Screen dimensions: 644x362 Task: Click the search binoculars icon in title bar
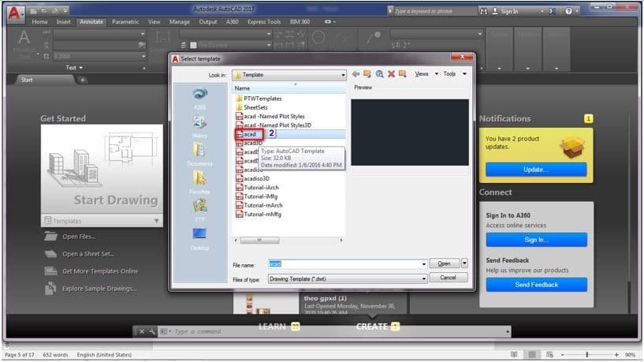[484, 12]
